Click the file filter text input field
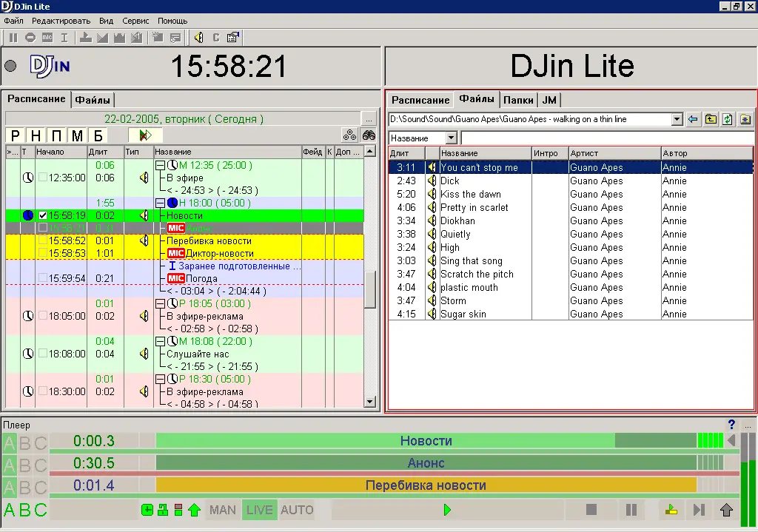This screenshot has height=532, width=758. coord(607,138)
